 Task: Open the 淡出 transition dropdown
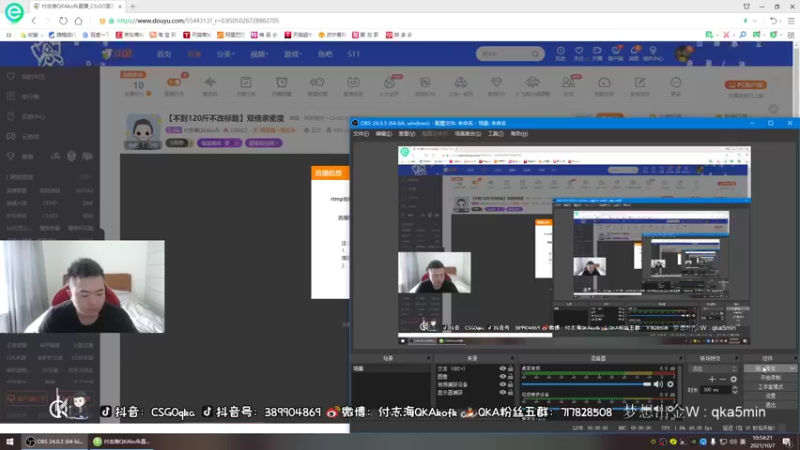[713, 368]
